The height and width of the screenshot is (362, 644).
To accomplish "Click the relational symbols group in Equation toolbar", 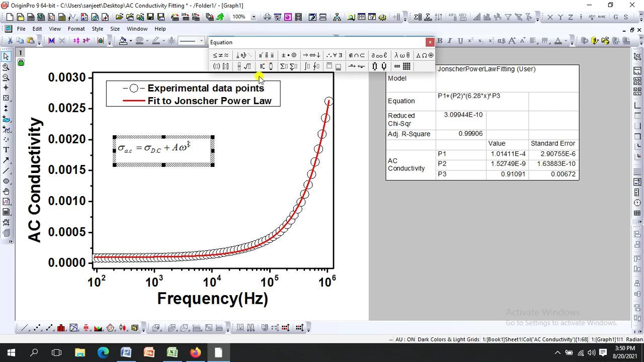I will click(220, 55).
